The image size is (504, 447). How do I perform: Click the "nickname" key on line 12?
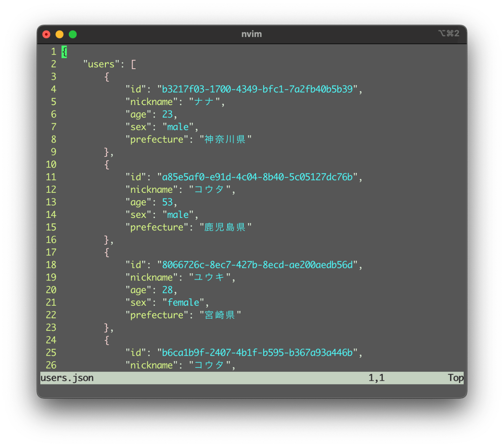[x=152, y=190]
